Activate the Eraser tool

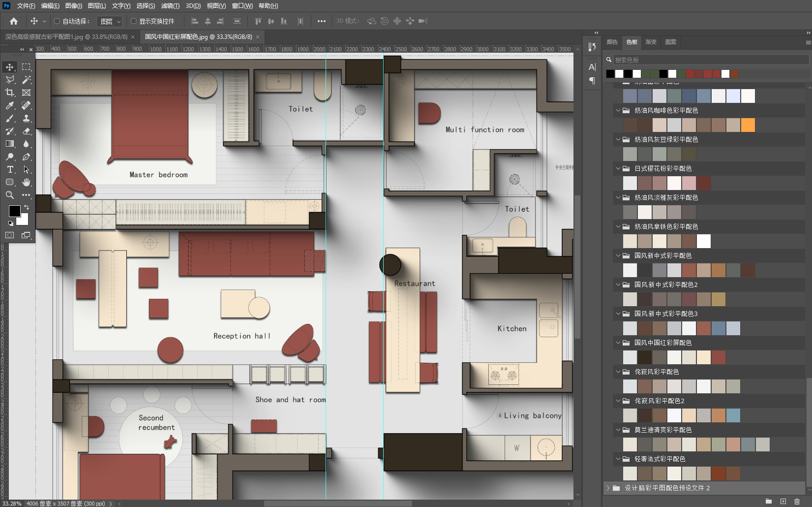point(26,131)
